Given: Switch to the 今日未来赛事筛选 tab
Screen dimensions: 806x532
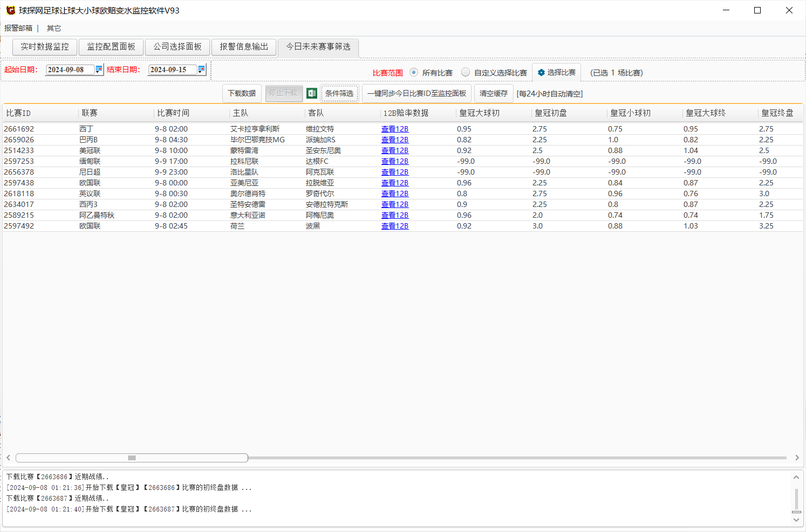Looking at the screenshot, I should (318, 47).
